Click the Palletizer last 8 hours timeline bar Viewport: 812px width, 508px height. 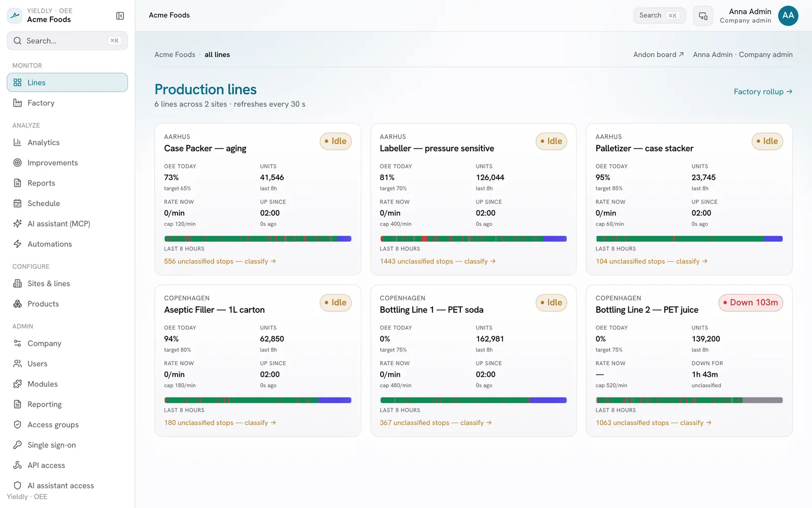[x=689, y=239]
